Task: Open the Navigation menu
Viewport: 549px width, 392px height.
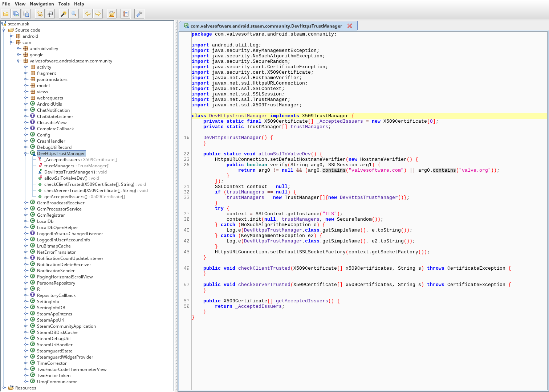Action: pos(42,4)
